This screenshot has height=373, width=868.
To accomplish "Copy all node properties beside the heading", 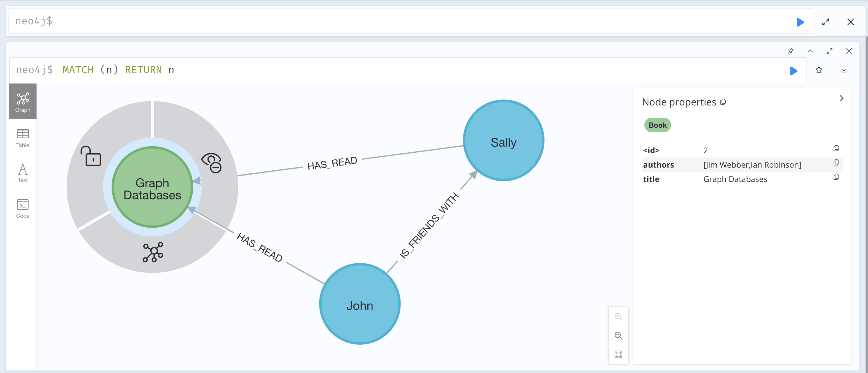I will coord(723,102).
